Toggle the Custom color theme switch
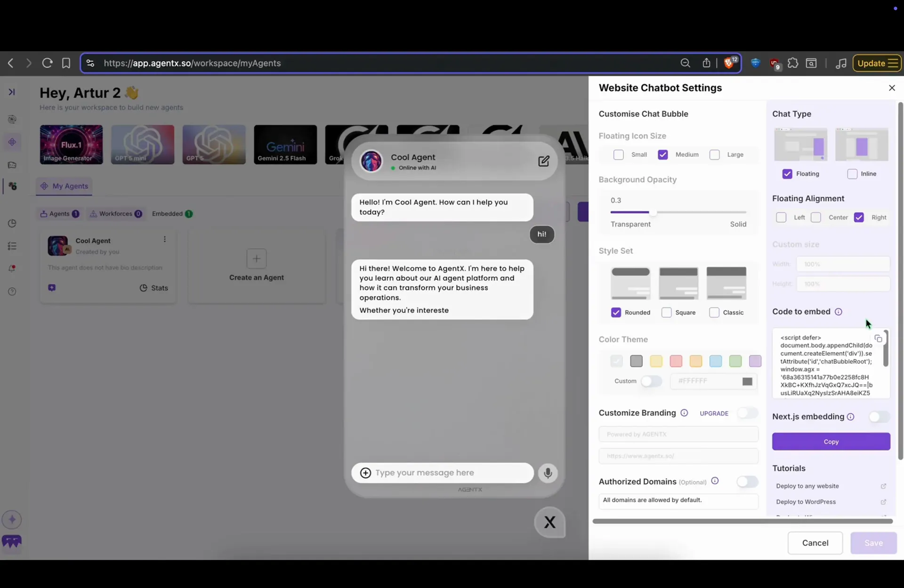The height and width of the screenshot is (588, 904). click(x=651, y=381)
